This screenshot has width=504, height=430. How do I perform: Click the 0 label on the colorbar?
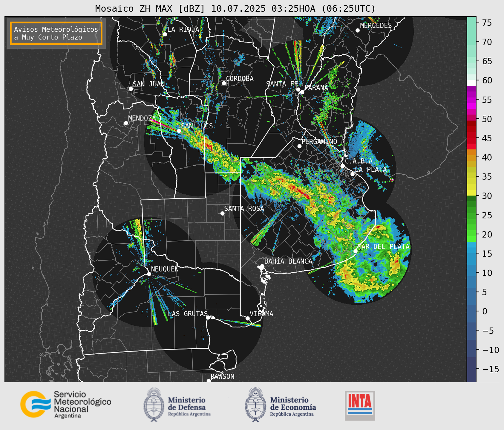485,312
